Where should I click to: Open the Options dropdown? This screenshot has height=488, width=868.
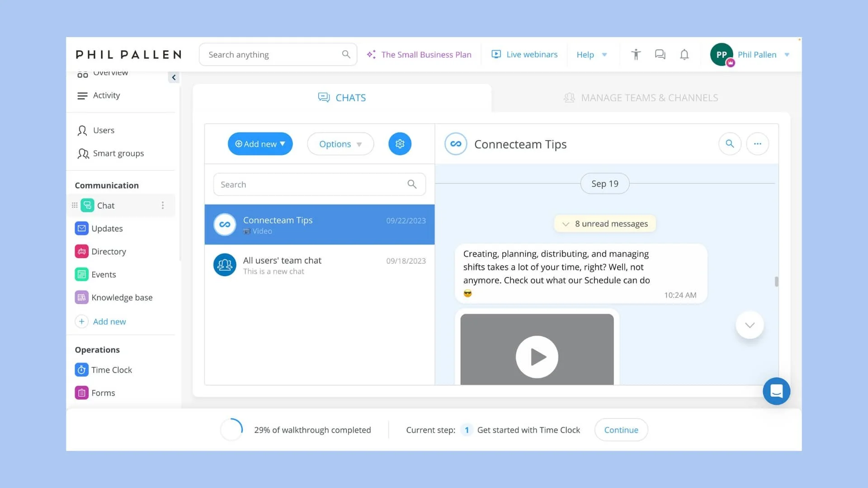[340, 144]
